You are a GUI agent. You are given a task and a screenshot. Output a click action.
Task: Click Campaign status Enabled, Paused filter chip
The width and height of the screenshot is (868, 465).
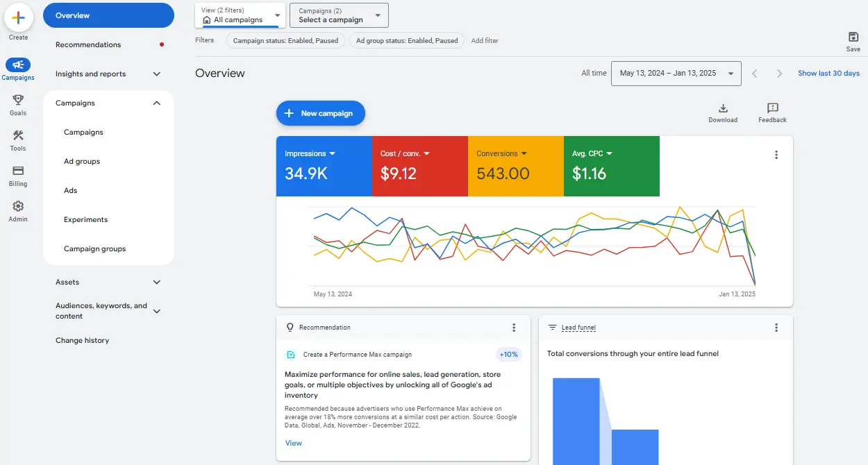coord(285,40)
